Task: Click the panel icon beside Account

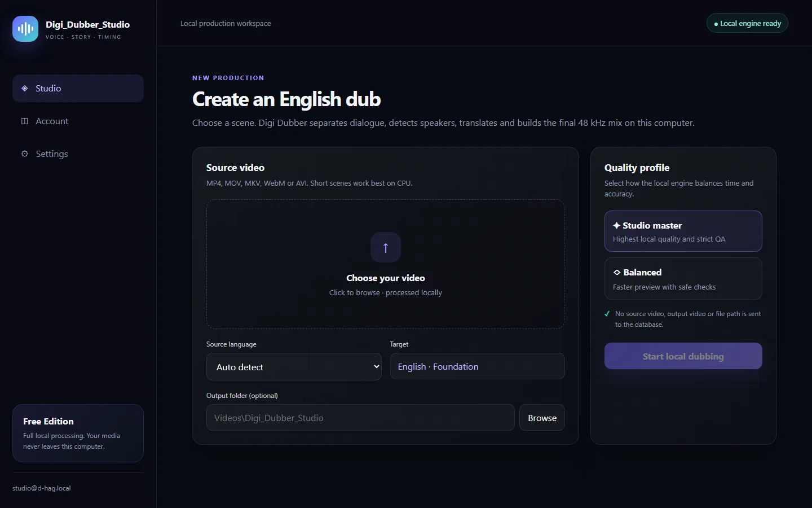Action: (25, 121)
